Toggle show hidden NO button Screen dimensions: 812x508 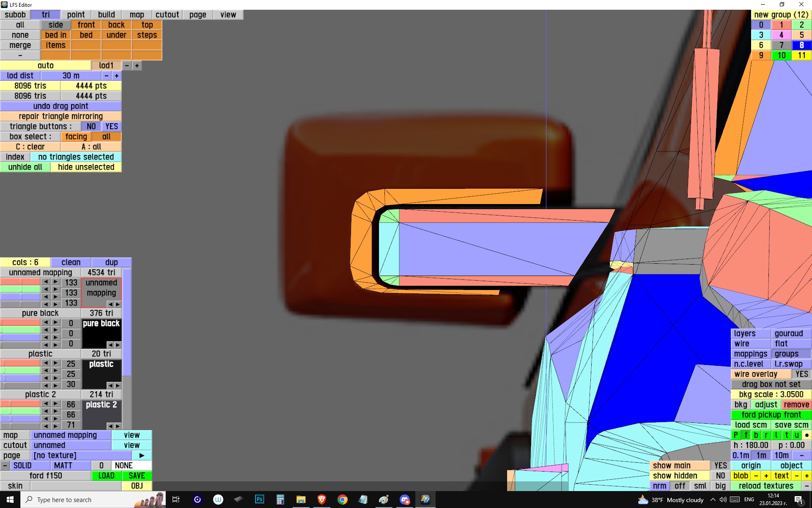(x=720, y=475)
